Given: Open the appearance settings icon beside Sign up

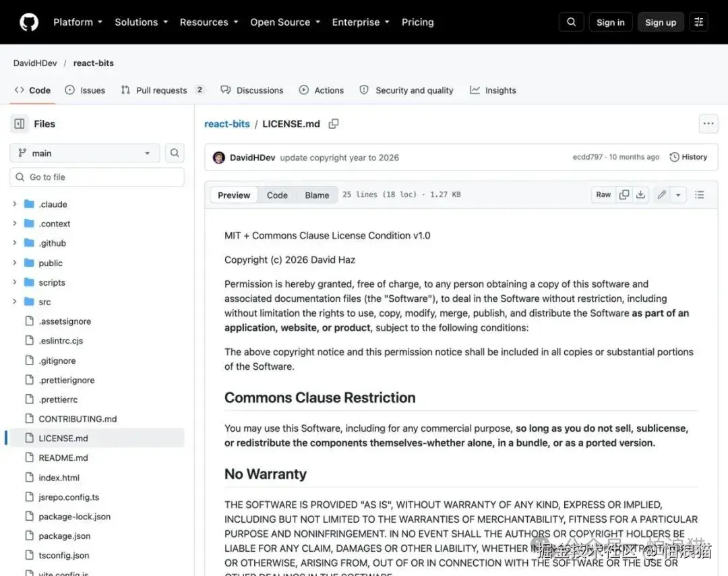Looking at the screenshot, I should click(699, 22).
